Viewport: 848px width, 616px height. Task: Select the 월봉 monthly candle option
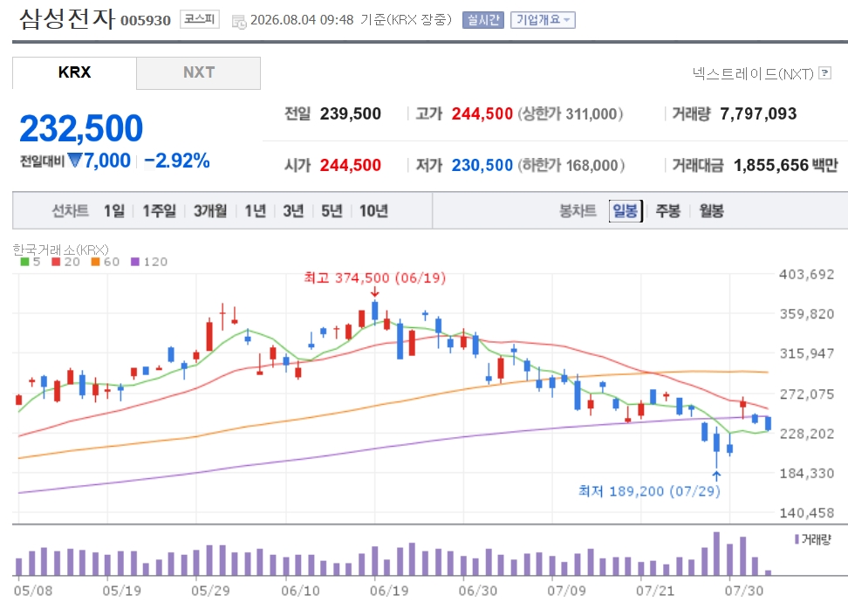point(711,210)
